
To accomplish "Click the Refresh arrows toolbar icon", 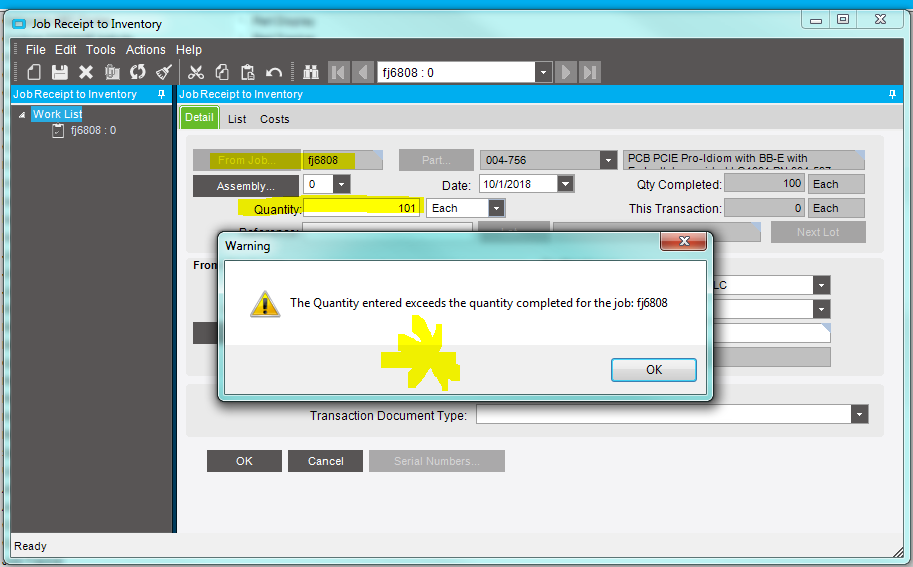I will click(138, 72).
